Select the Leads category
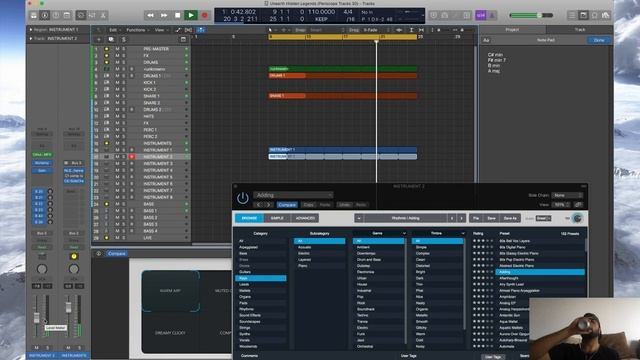The image size is (640, 360). (x=261, y=284)
